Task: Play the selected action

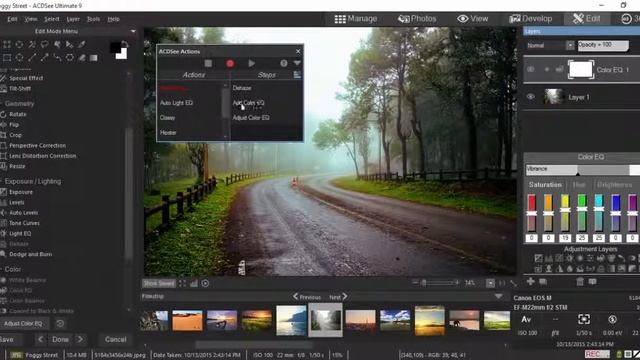Action: pyautogui.click(x=251, y=63)
